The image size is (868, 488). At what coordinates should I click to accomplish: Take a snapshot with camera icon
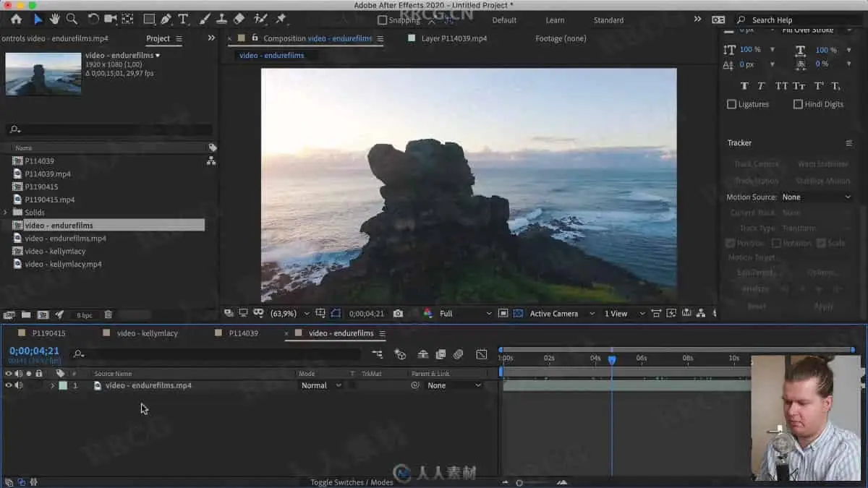[398, 314]
